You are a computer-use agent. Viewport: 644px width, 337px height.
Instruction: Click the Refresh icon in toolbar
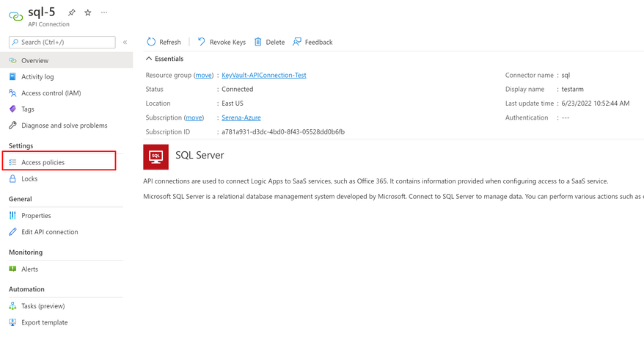pos(151,42)
